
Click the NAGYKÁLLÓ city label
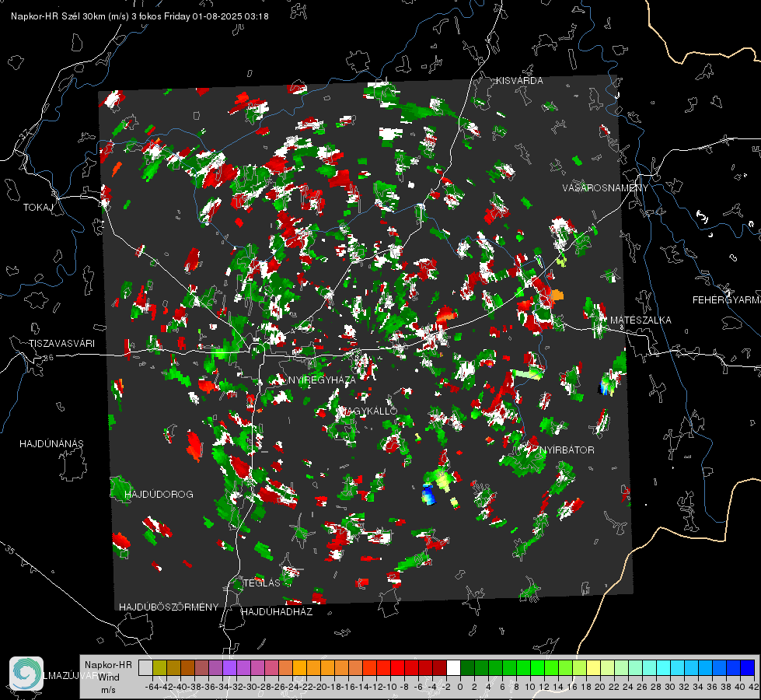pyautogui.click(x=369, y=411)
